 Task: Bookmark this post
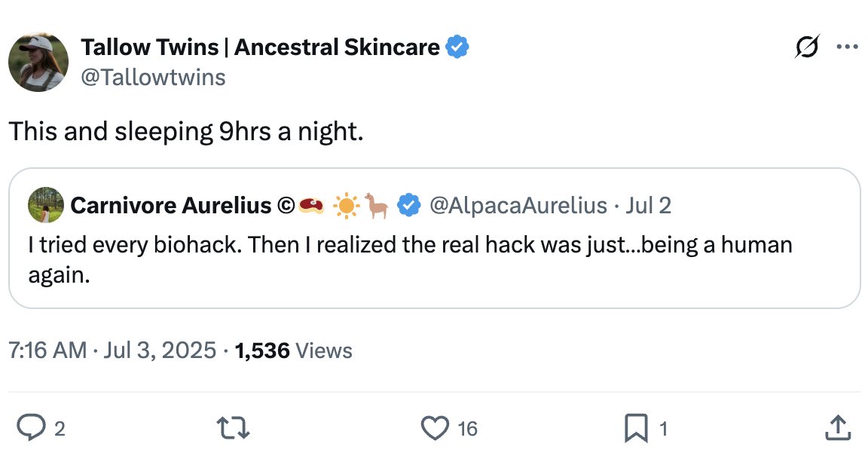(x=636, y=428)
